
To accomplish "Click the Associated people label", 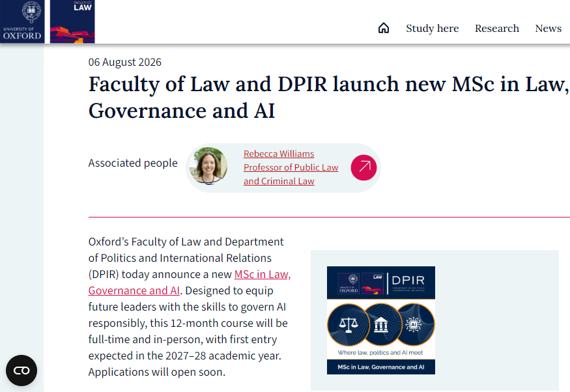I will click(x=133, y=163).
